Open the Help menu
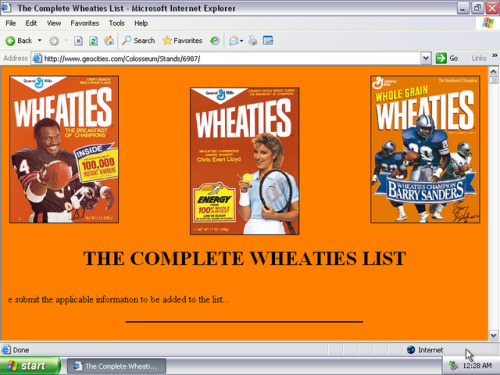Screen dimensions: 500x375 click(x=141, y=23)
